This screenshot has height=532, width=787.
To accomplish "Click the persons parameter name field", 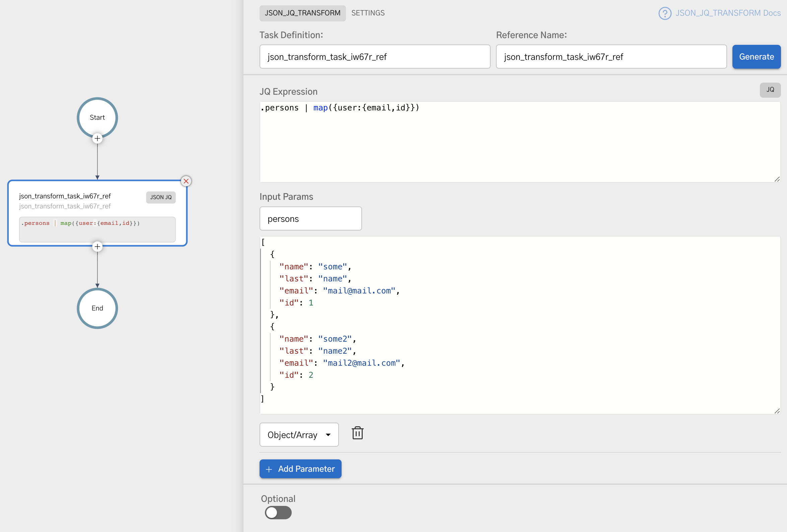I will pyautogui.click(x=310, y=218).
